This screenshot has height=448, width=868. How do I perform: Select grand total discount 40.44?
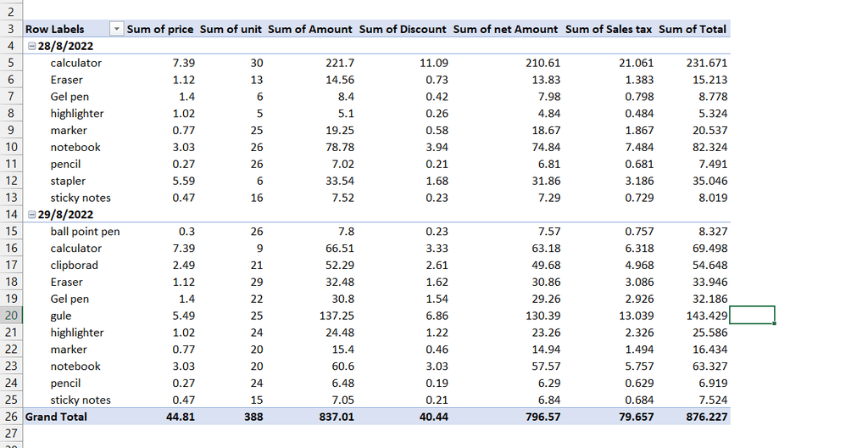click(x=433, y=417)
